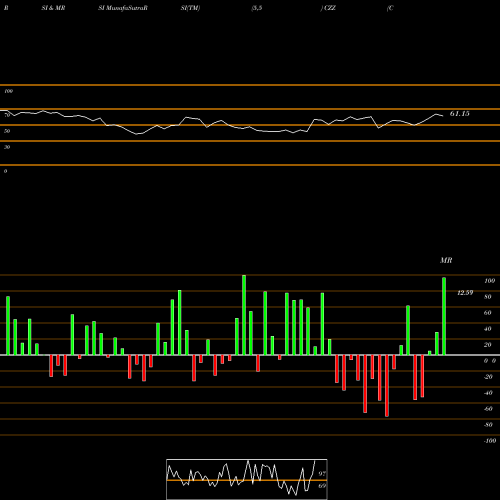Screen dimensions: 500x500
Task: Open the mini RSI chart thumbnail at the bottom
Action: click(247, 479)
